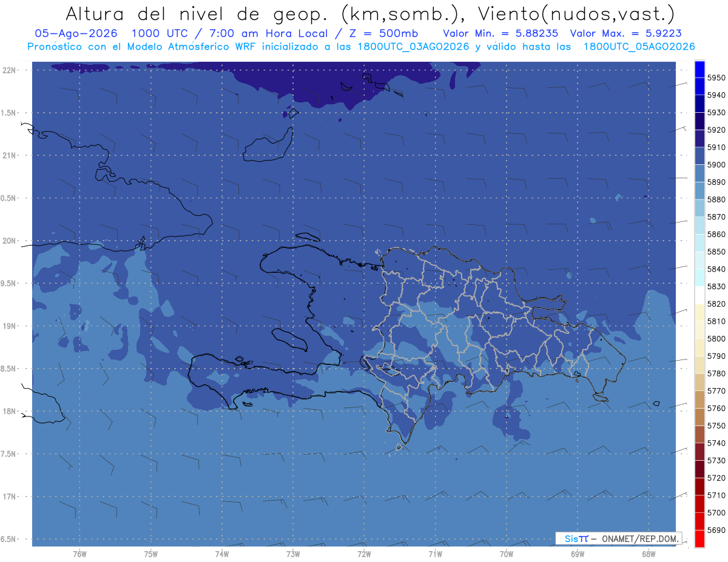Click 'Valor Min. = 5.88235' text
Viewport: 728px width, 562px height.
[x=500, y=33]
